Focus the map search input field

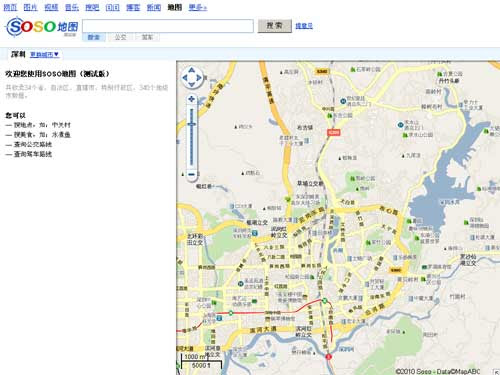coord(168,26)
